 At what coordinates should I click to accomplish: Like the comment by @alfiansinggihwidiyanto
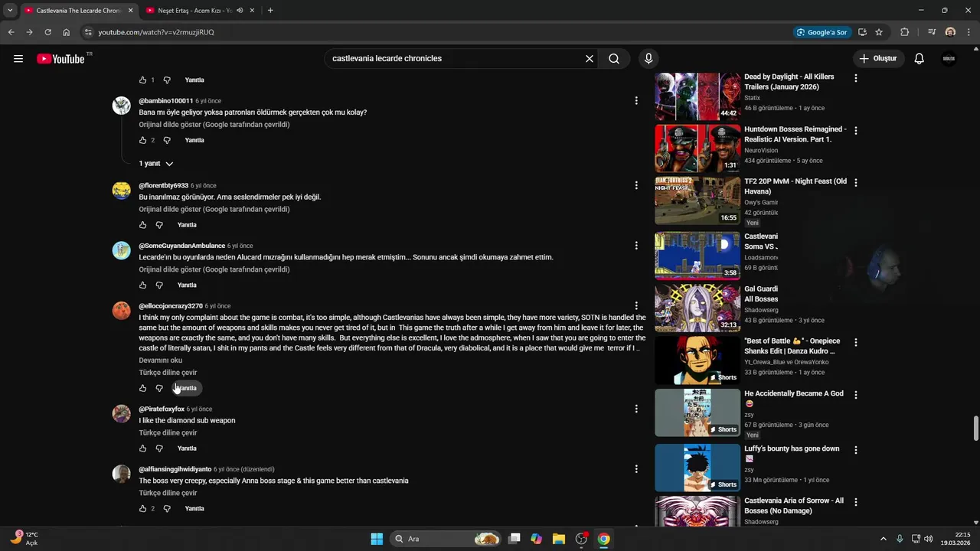tap(142, 508)
